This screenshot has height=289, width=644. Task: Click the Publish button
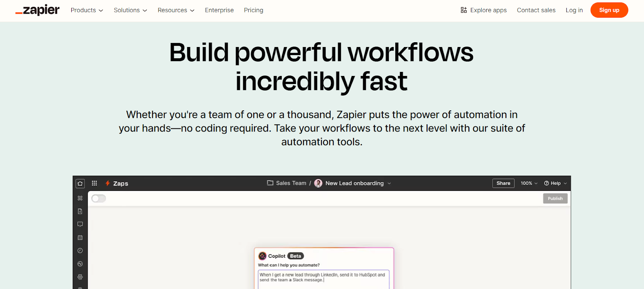[555, 199]
